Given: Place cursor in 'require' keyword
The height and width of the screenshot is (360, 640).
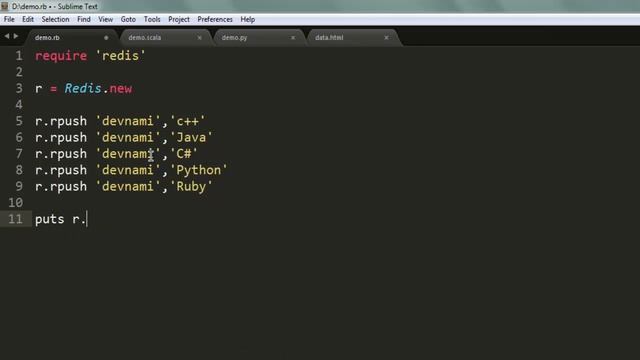Looking at the screenshot, I should pyautogui.click(x=61, y=56).
